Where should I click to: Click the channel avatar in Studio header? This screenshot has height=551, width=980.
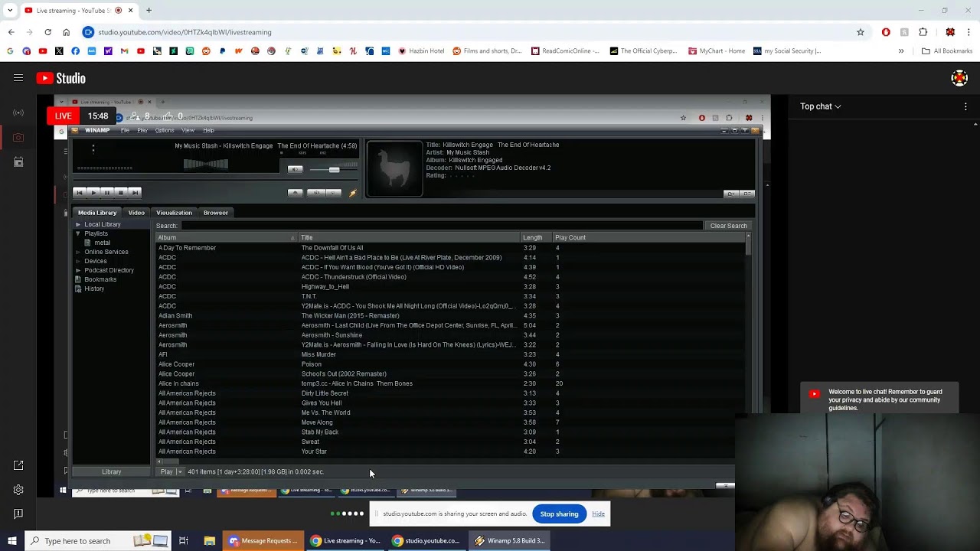959,78
